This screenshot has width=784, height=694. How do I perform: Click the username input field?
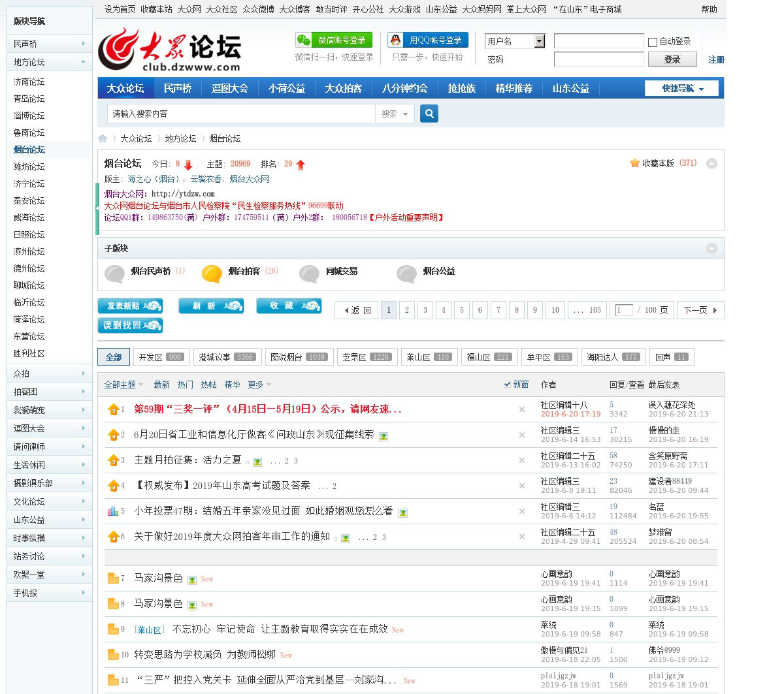click(x=599, y=41)
